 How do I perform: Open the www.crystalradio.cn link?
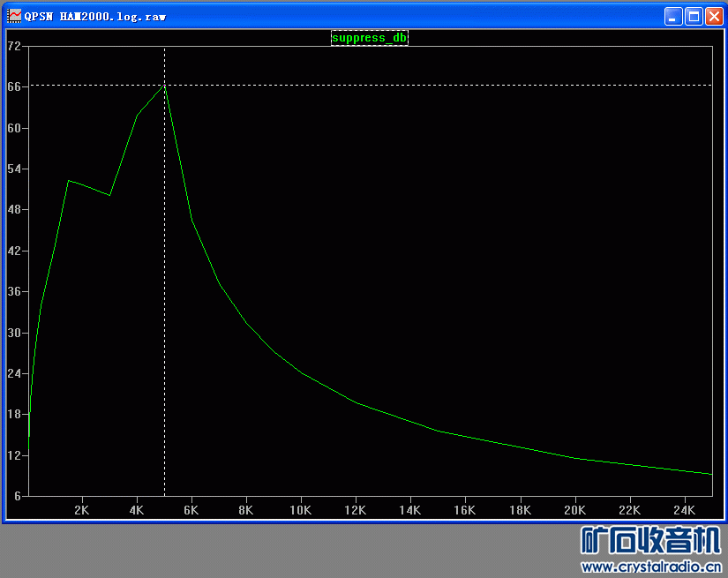click(x=651, y=567)
